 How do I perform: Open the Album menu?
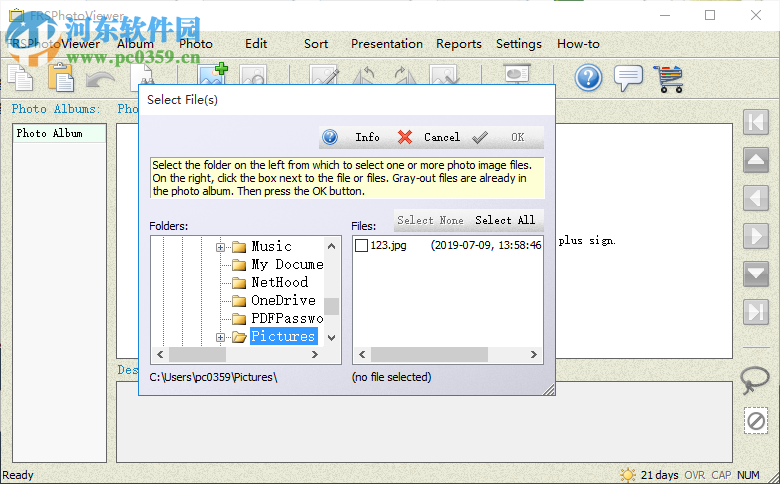coord(135,44)
